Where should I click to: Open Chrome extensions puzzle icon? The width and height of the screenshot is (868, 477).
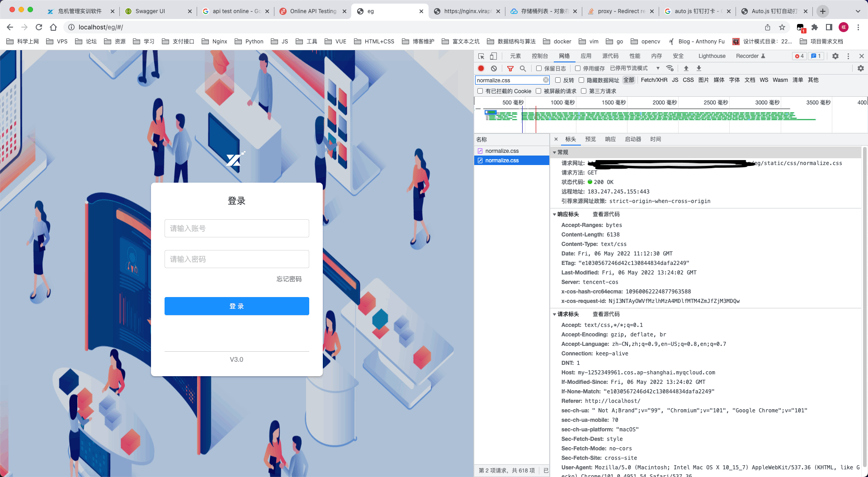point(815,27)
